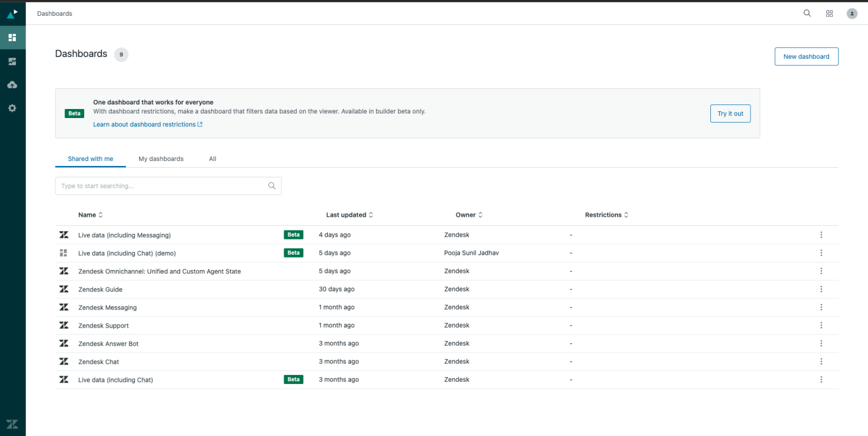Open the user profile avatar

tap(852, 14)
